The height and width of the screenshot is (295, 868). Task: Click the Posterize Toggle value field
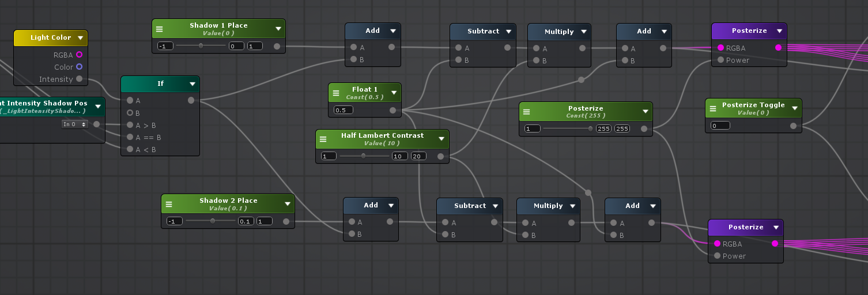point(720,126)
